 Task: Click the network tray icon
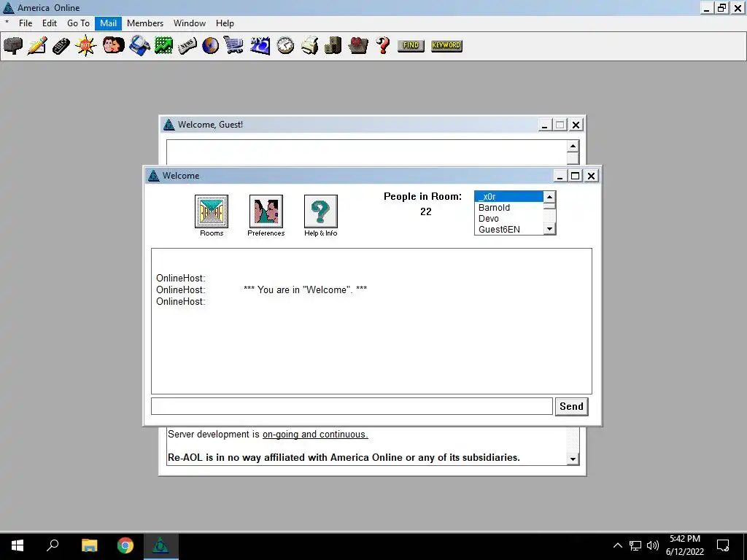pos(635,545)
